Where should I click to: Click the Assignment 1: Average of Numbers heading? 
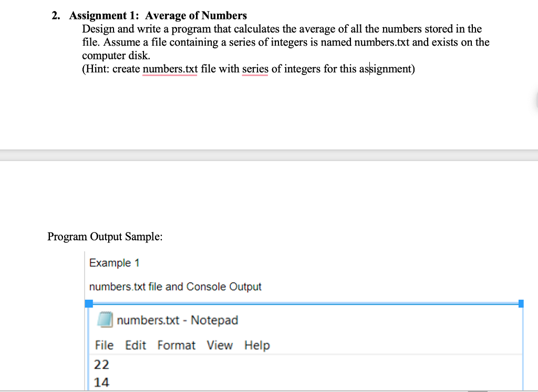[x=158, y=15]
